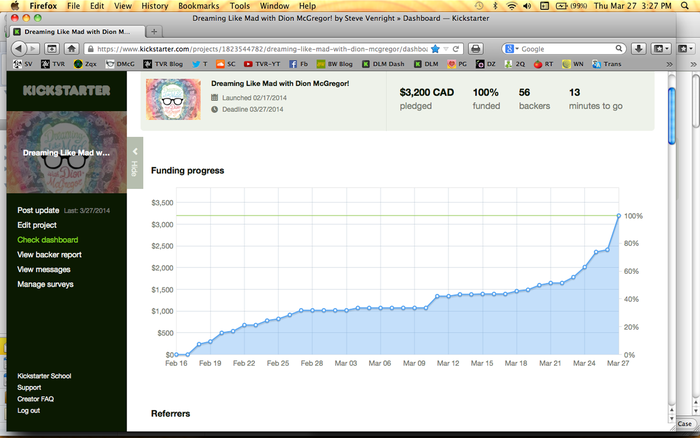Click the bookmark star in address bar
This screenshot has height=438, width=700.
[436, 49]
